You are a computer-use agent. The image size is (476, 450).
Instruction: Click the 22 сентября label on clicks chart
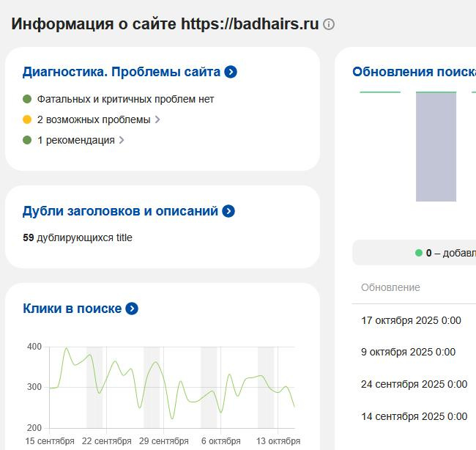coord(107,441)
